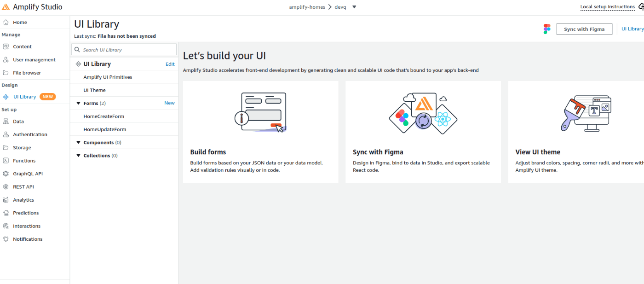The image size is (644, 284).
Task: Click the Collections (0) section label
Action: click(x=100, y=156)
